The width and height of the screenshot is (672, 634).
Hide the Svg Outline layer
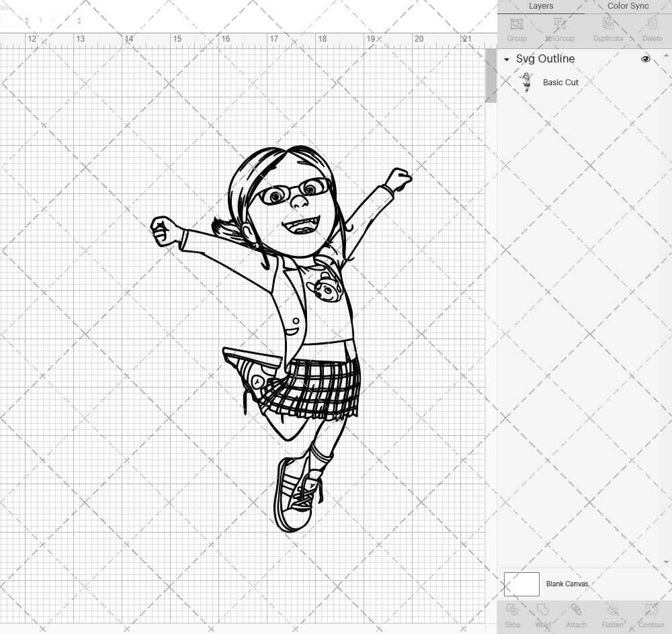(x=645, y=59)
